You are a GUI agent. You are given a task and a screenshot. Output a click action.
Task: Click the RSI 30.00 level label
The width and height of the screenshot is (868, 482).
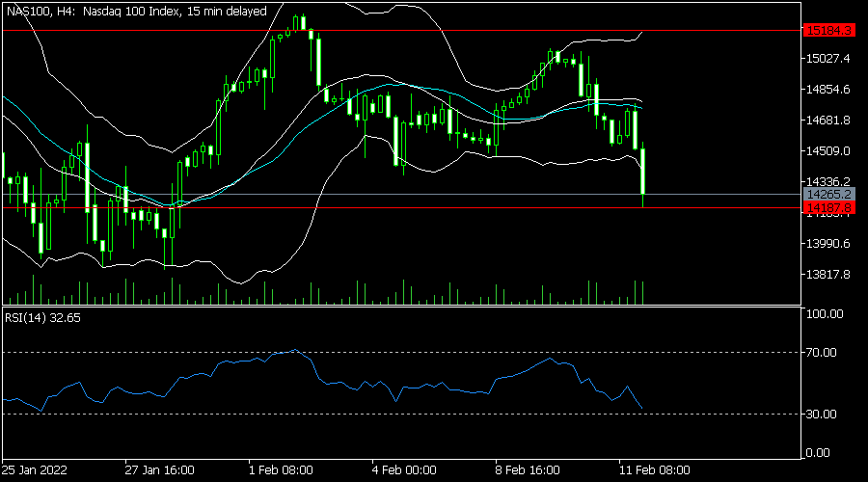821,414
